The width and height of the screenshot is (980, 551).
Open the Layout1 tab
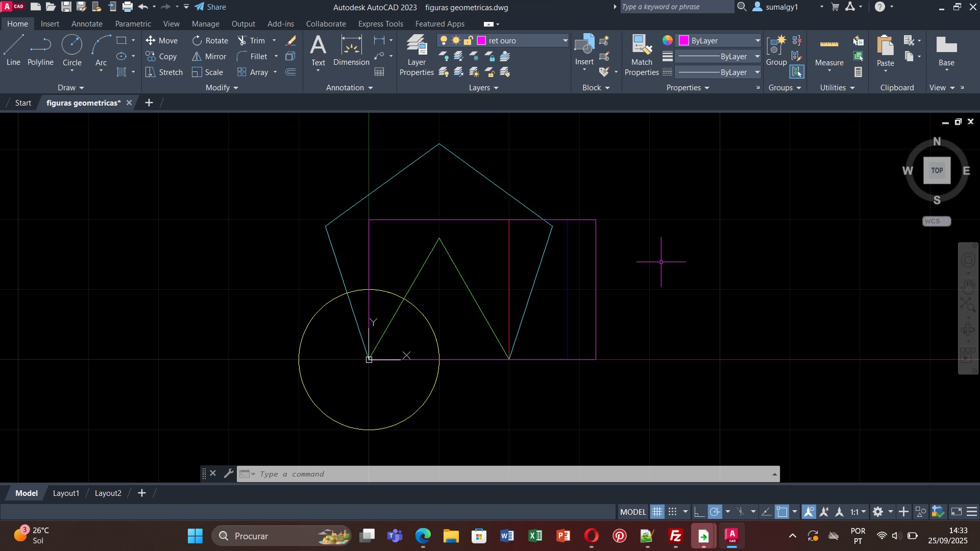[66, 493]
